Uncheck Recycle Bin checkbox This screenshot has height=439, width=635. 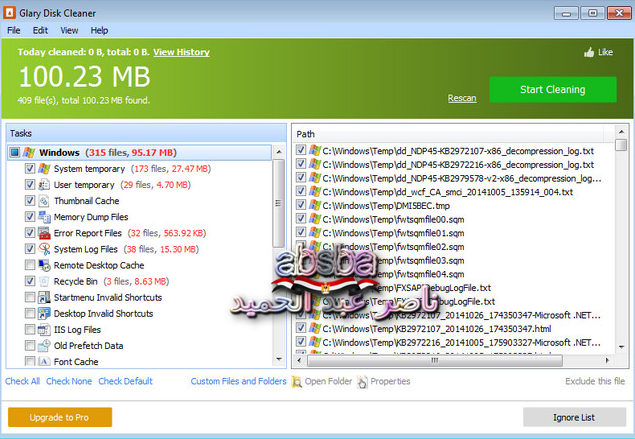click(30, 281)
